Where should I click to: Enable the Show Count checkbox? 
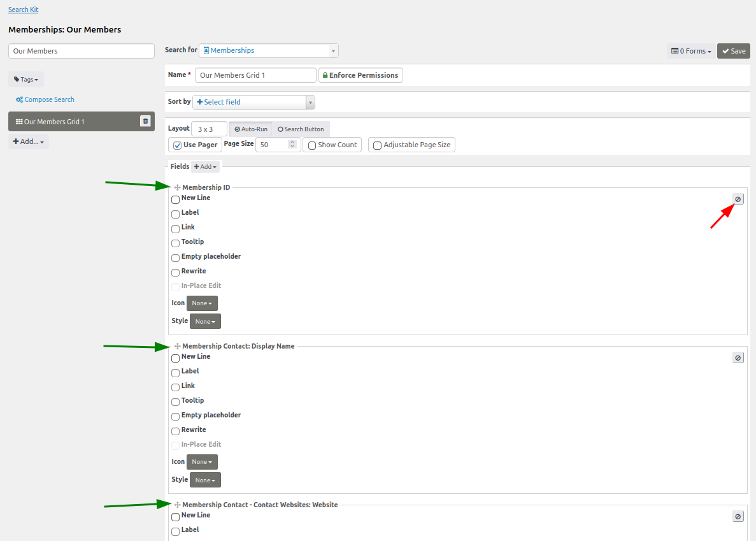pyautogui.click(x=312, y=145)
